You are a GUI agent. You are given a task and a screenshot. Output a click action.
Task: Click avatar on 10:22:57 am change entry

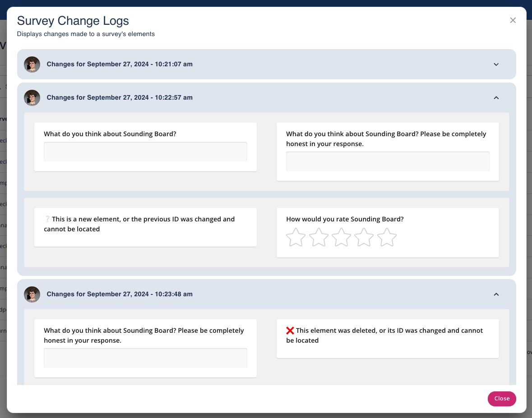[32, 98]
